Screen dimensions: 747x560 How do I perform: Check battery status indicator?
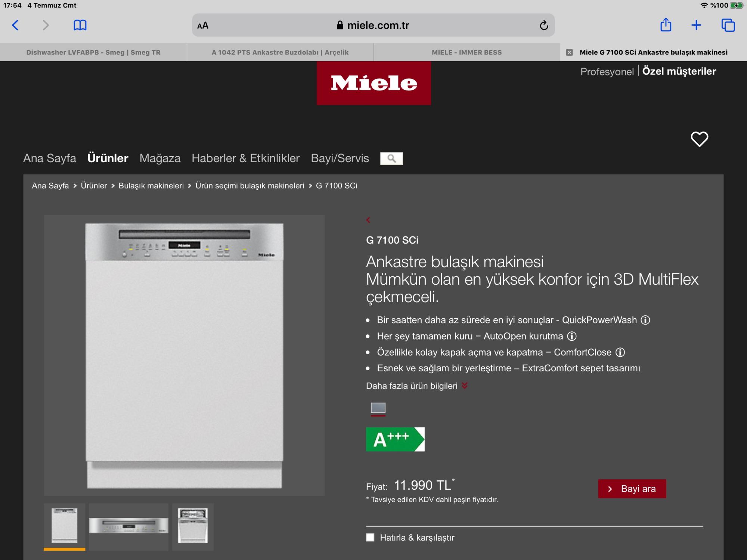[737, 5]
